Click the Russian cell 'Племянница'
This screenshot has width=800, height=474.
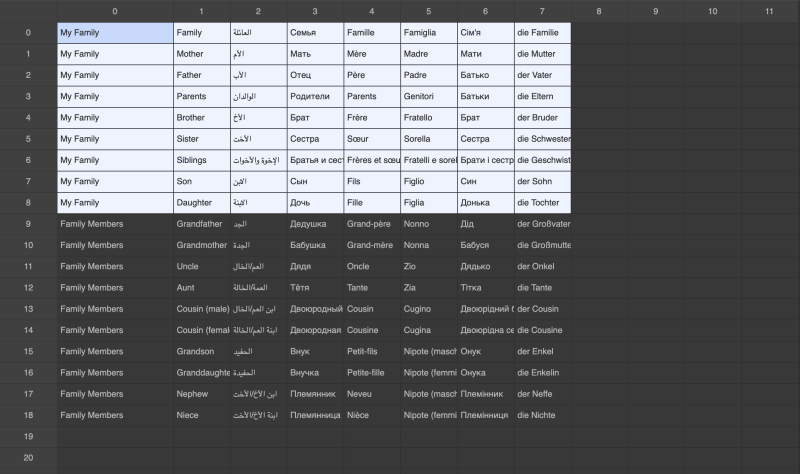click(315, 415)
